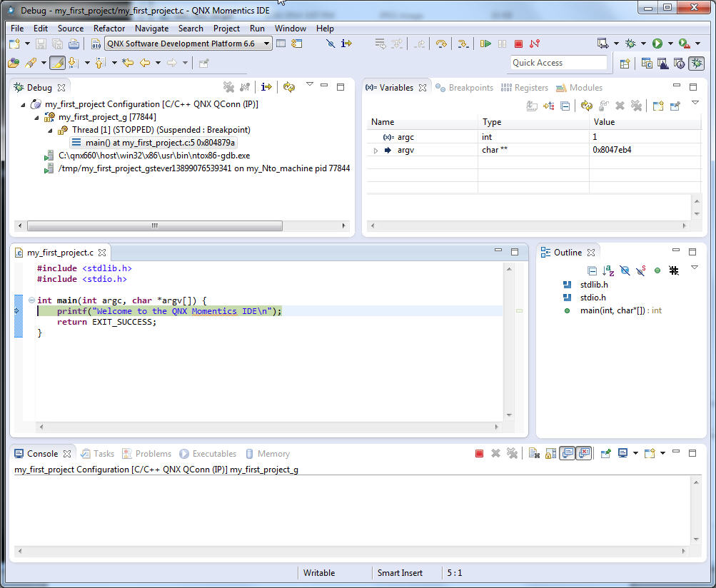Click the Debug view horizontal scrollbar
This screenshot has width=716, height=588.
(155, 225)
